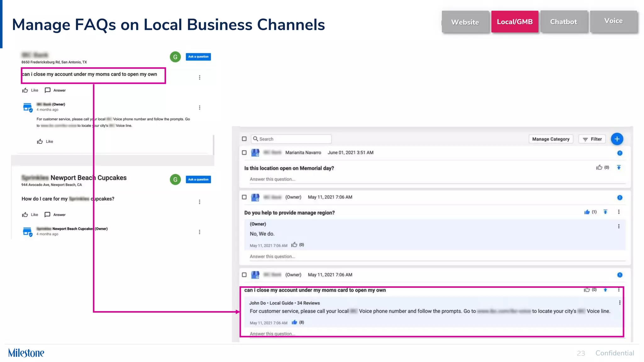Screen dimensions: 644x362
Task: Open GMB store icon on Marianita Navarro row
Action: pyautogui.click(x=255, y=153)
